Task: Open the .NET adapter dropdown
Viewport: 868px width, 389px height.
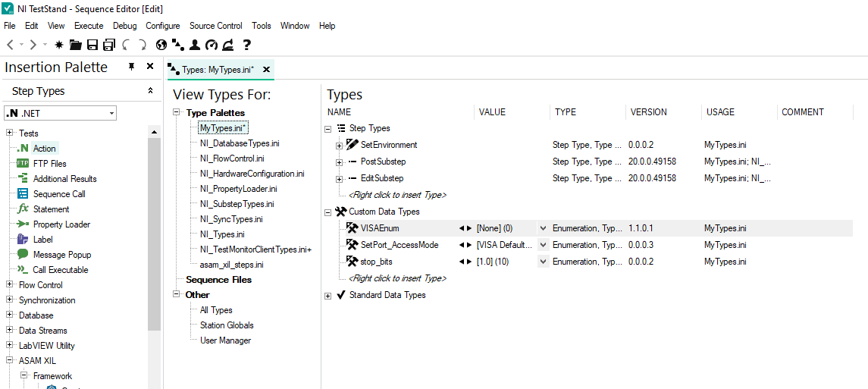Action: tap(111, 114)
